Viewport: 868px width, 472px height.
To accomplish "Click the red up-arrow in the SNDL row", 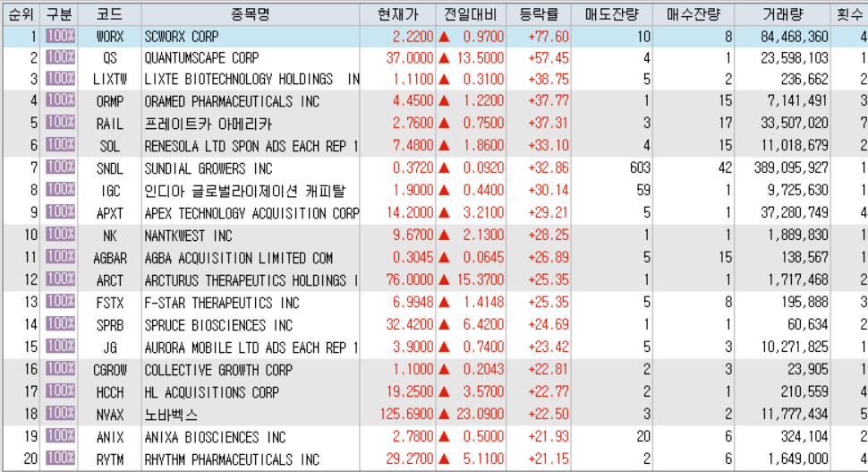I will click(x=444, y=167).
